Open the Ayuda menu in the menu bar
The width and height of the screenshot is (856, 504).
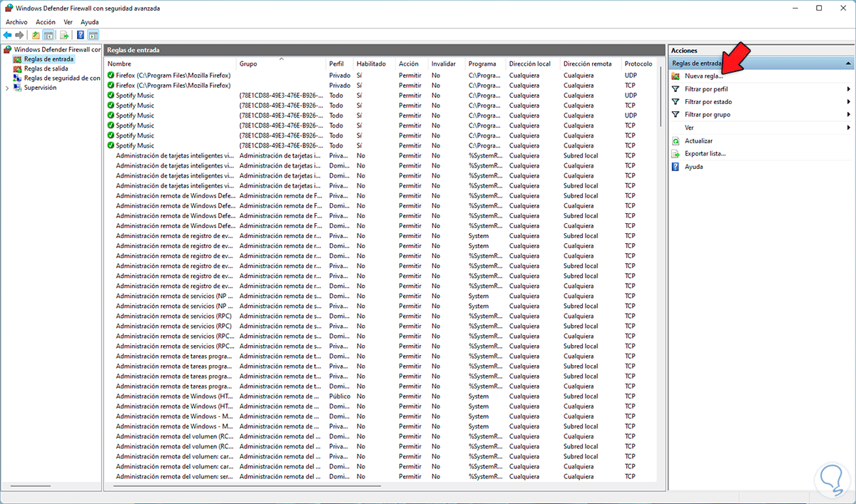click(90, 22)
